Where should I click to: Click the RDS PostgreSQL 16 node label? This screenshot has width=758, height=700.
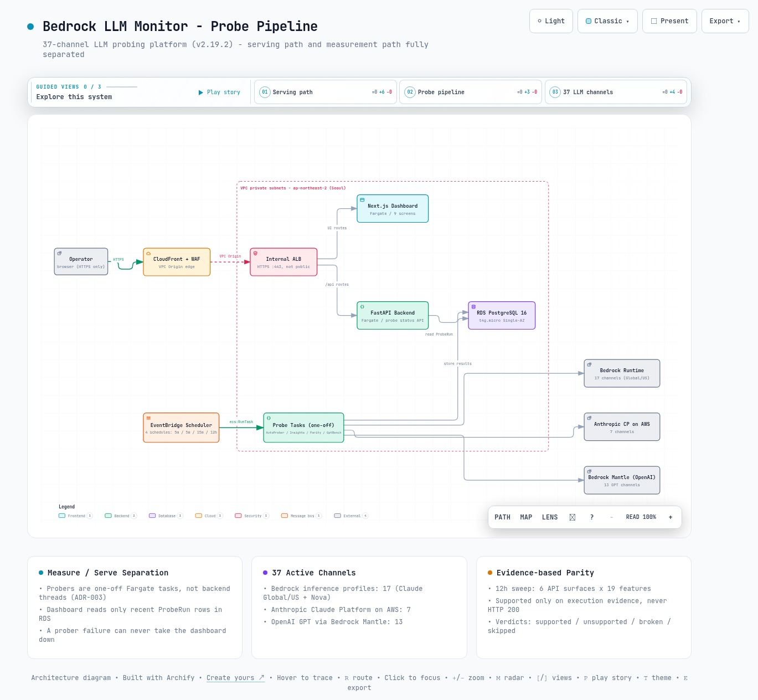502,313
